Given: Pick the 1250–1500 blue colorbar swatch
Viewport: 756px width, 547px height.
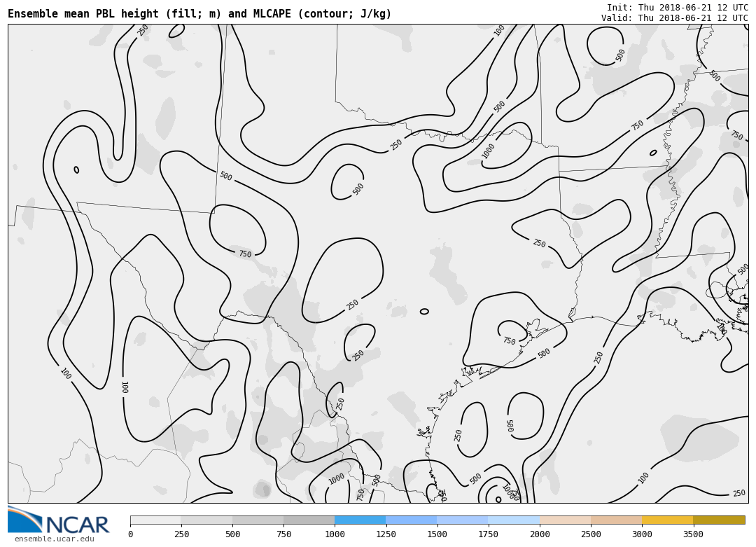Looking at the screenshot, I should (411, 520).
